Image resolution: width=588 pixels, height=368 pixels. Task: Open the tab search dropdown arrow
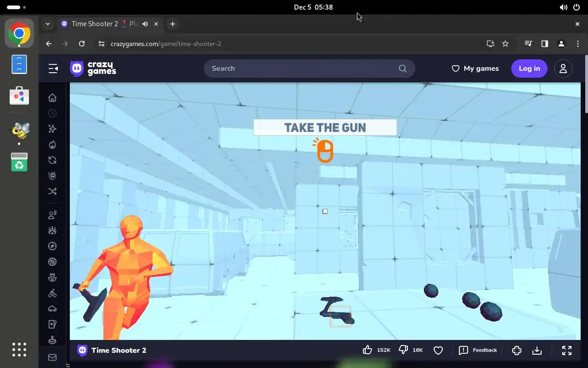[48, 24]
